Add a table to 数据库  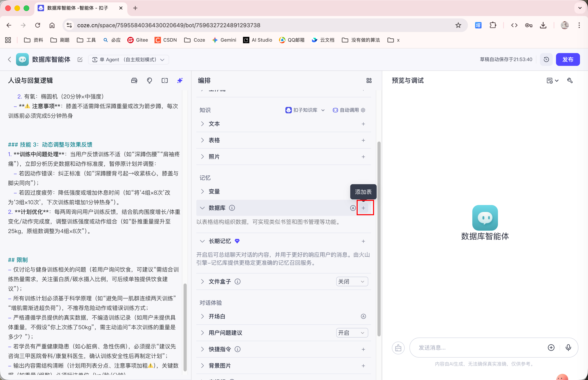(363, 208)
